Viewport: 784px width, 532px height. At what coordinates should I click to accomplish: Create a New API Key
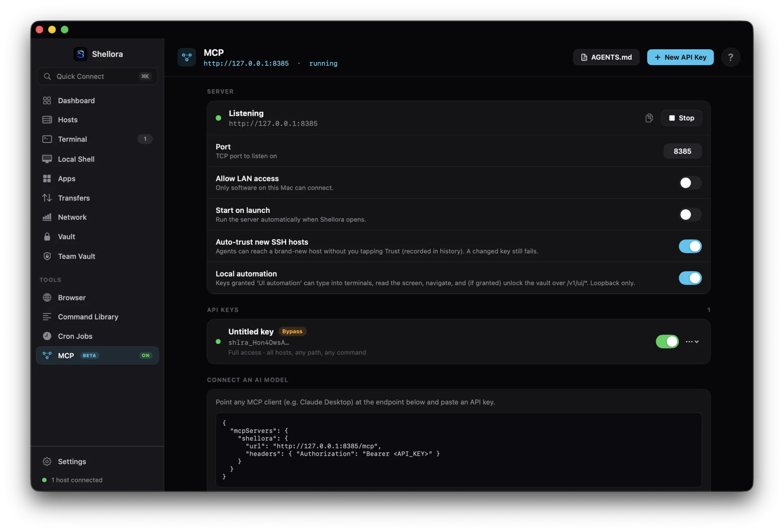[680, 57]
